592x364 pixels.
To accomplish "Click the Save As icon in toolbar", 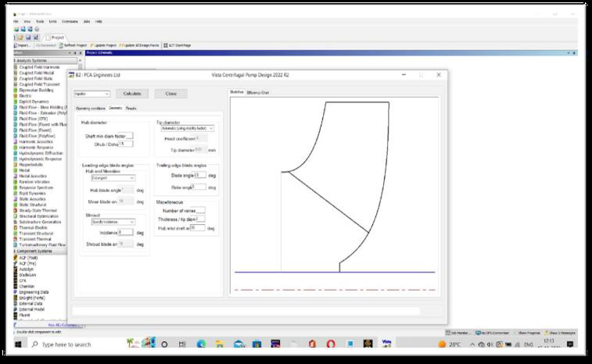I will pyautogui.click(x=36, y=37).
